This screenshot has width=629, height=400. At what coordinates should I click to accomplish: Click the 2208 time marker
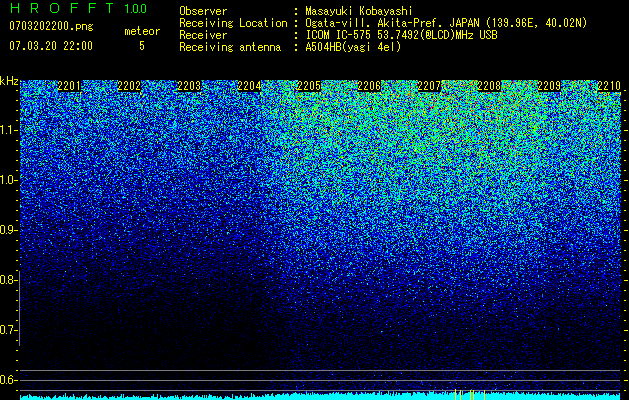(489, 86)
